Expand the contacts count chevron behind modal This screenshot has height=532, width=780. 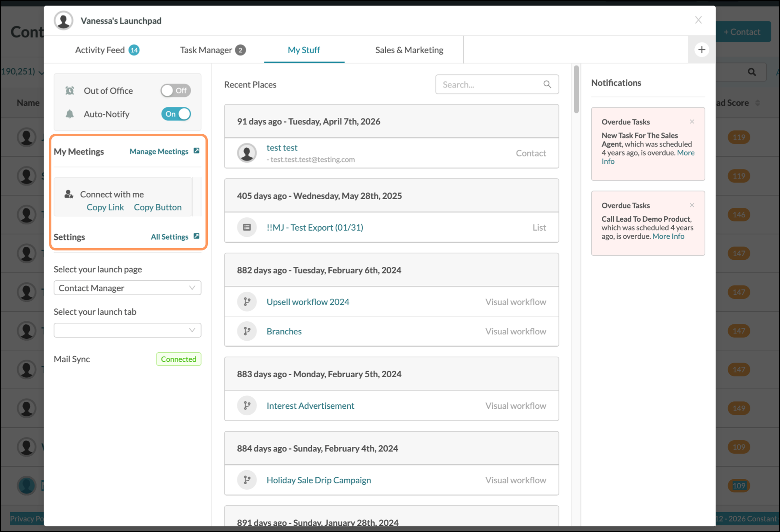point(41,72)
